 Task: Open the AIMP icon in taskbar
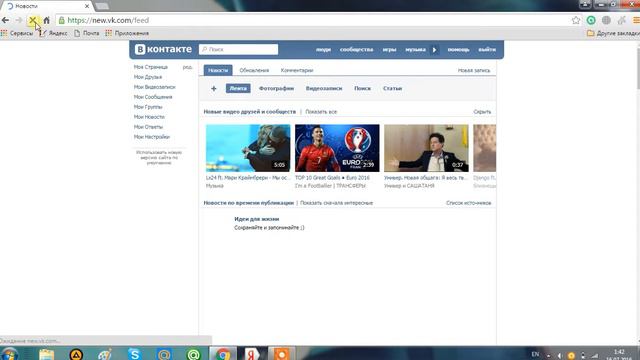[76, 354]
